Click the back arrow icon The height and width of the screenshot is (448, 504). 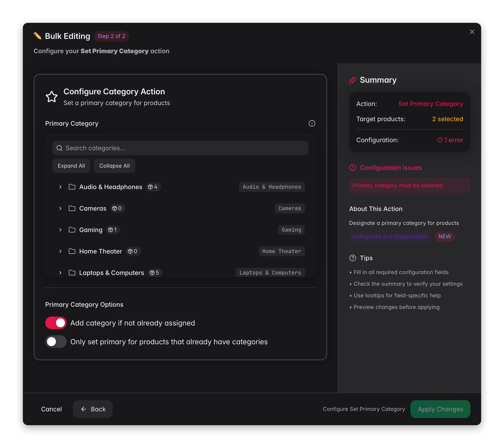(83, 409)
